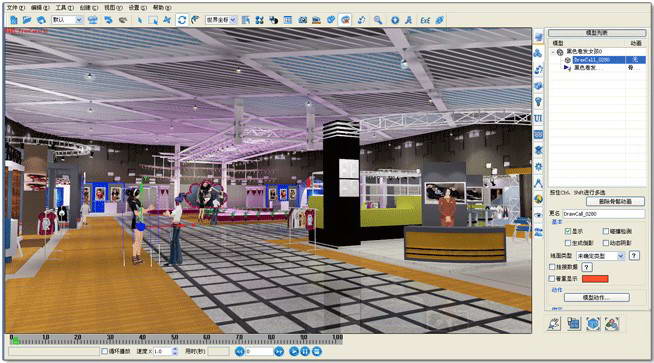Open the 未确定类型 type dropdown
This screenshot has height=363, width=654.
pos(600,256)
